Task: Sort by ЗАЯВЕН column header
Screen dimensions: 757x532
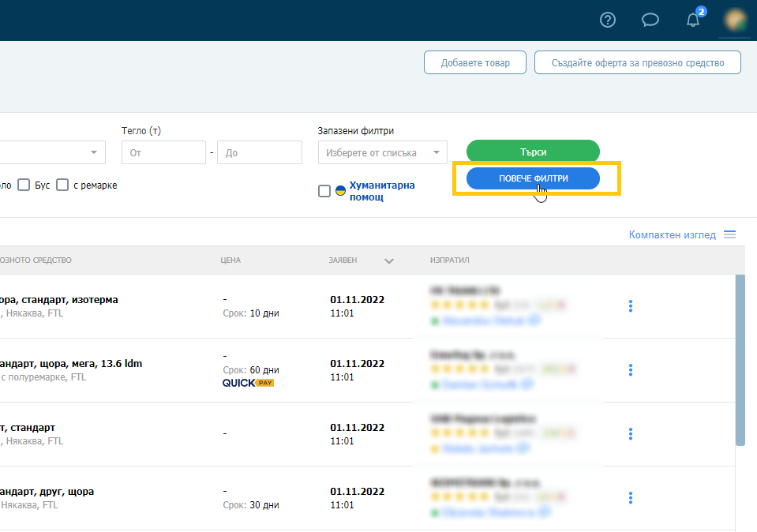Action: click(x=343, y=260)
